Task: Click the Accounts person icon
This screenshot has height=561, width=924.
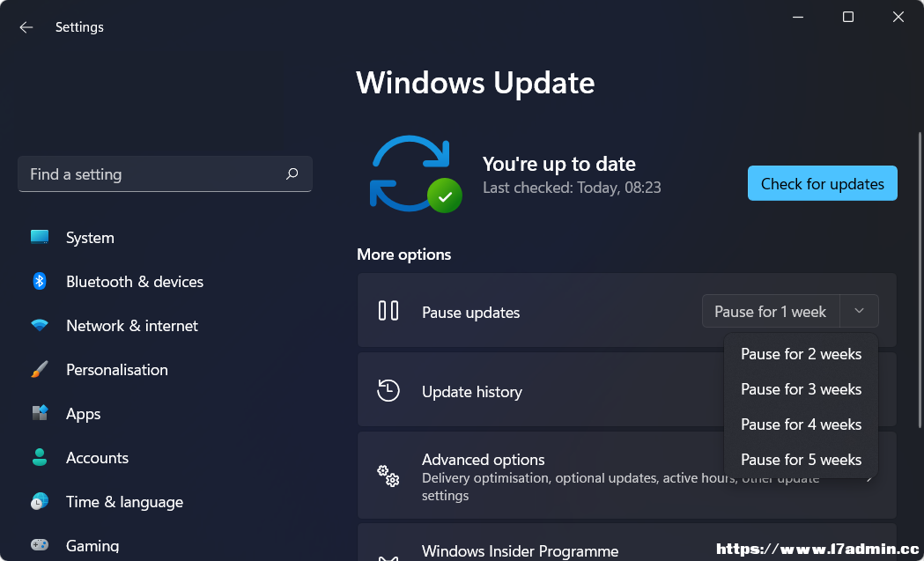Action: click(x=40, y=457)
